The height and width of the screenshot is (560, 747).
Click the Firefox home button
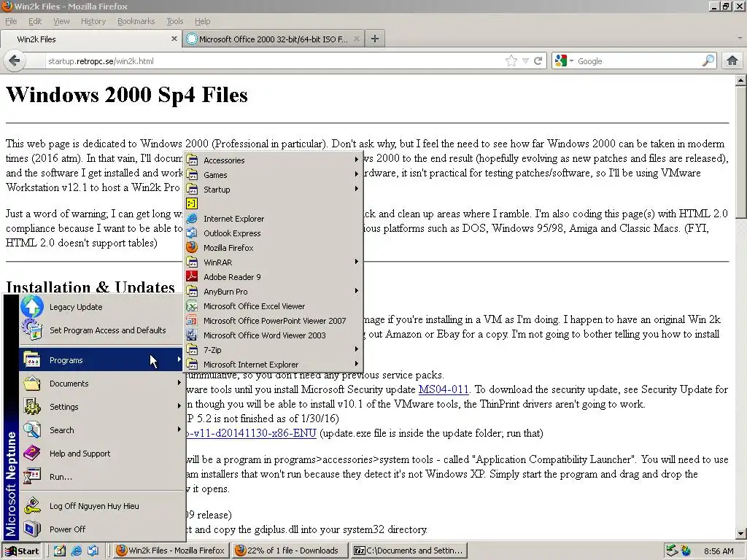tap(732, 61)
